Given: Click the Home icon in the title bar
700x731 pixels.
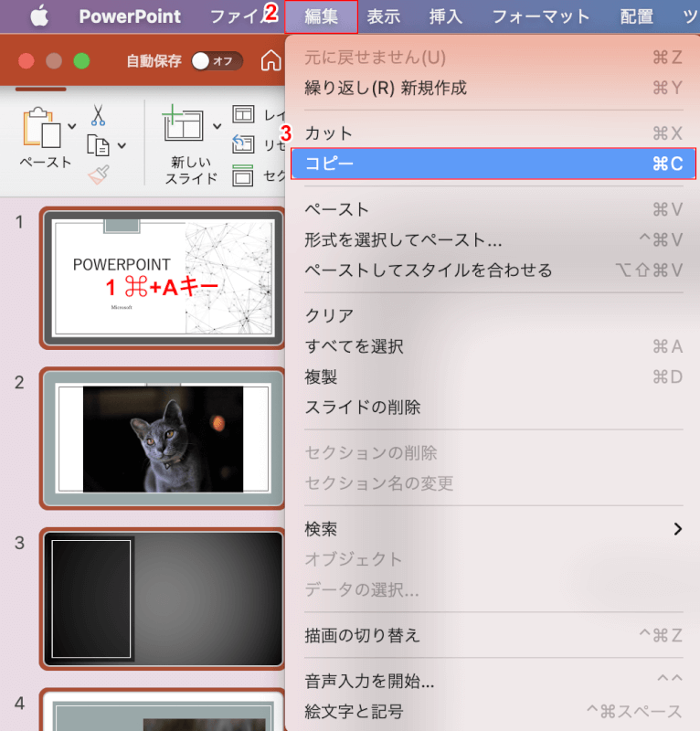Looking at the screenshot, I should pyautogui.click(x=270, y=60).
